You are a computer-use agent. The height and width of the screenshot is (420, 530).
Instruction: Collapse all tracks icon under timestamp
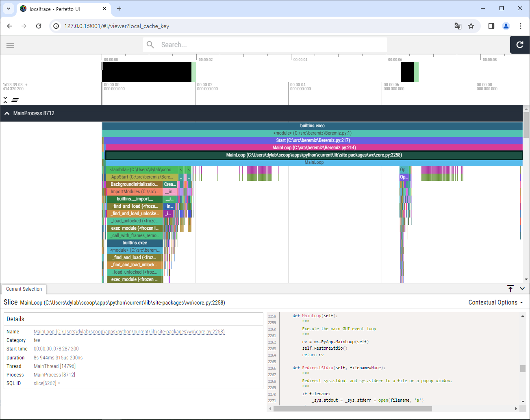coord(5,100)
